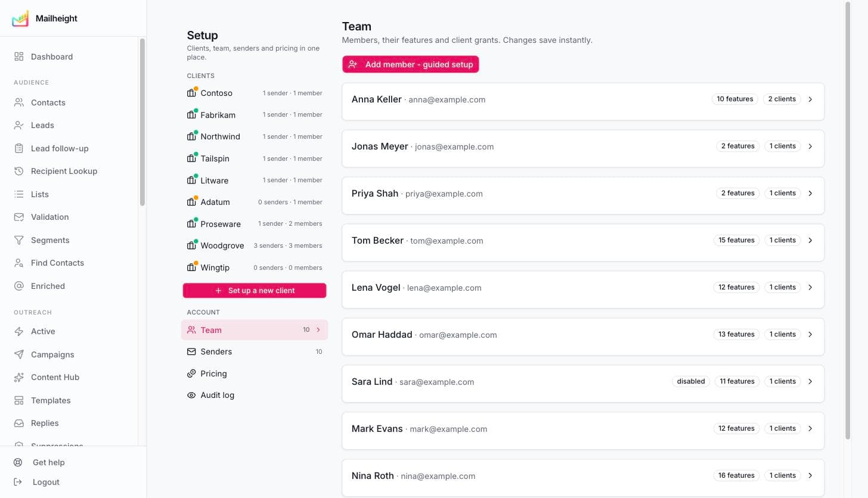Expand Nina Roth row chevron

coord(810,476)
